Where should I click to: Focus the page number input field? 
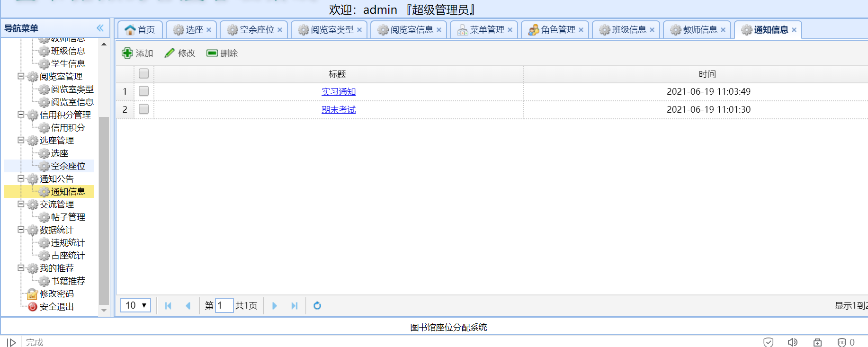tap(224, 305)
